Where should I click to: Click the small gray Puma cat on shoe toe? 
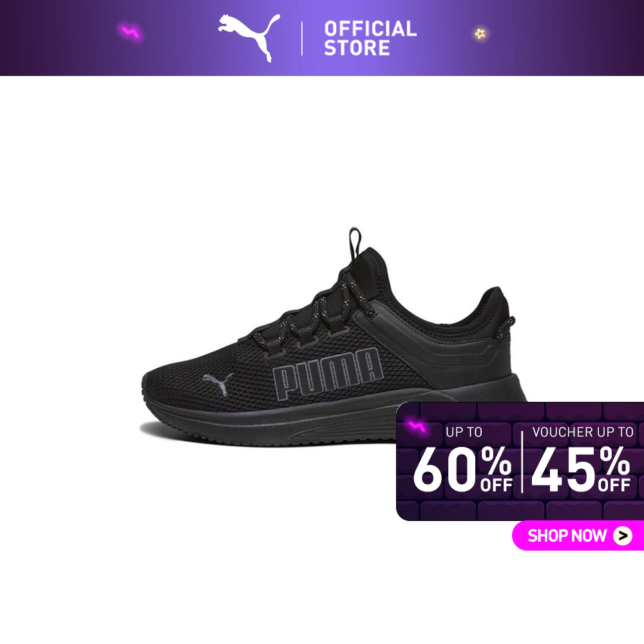click(x=218, y=384)
